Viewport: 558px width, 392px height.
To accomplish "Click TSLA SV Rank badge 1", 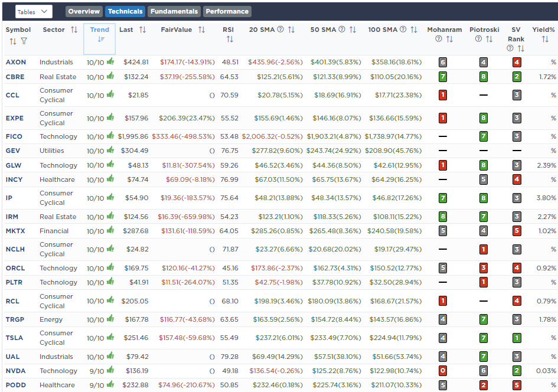I will (517, 338).
